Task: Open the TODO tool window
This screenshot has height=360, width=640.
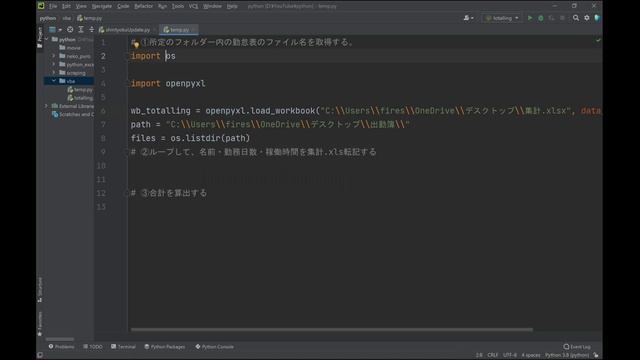Action: (93, 347)
